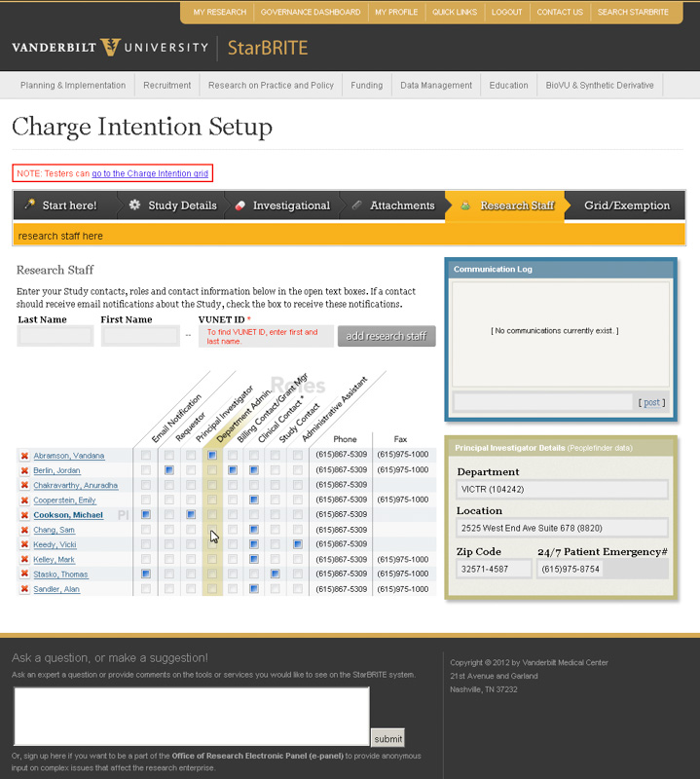
Task: Delete Chang, Sam with the red X
Action: (x=24, y=530)
